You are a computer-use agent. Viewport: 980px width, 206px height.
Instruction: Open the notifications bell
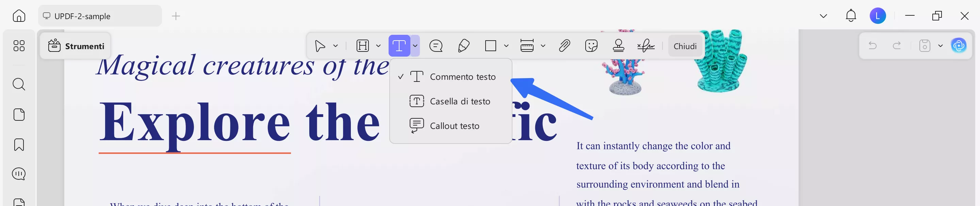click(851, 16)
